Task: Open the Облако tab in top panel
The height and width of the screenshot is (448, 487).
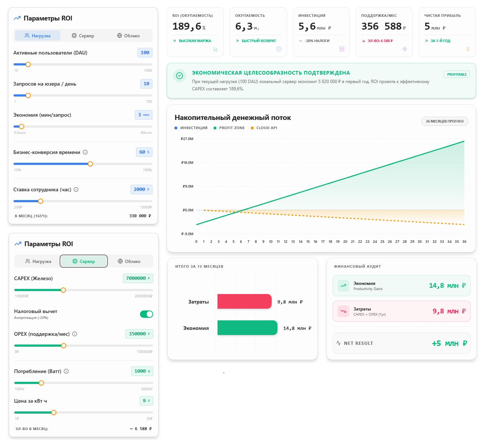Action: 128,36
